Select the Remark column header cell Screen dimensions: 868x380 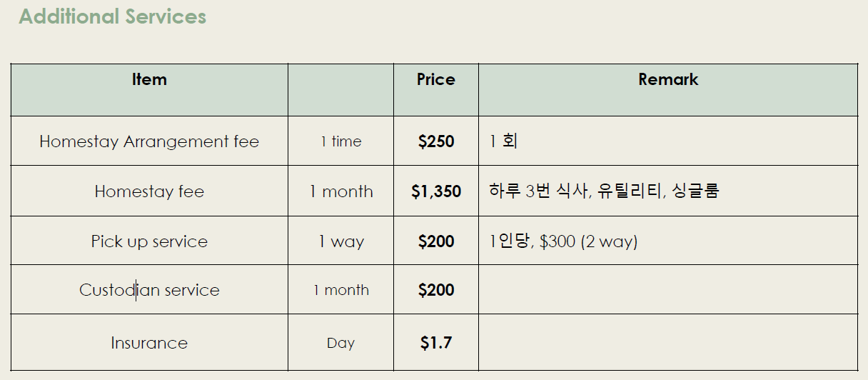[667, 80]
